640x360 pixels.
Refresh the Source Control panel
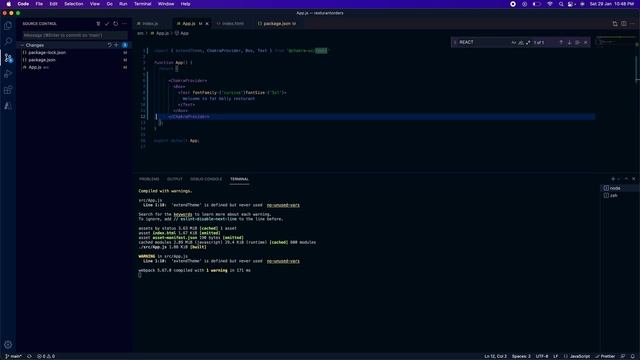[116, 24]
